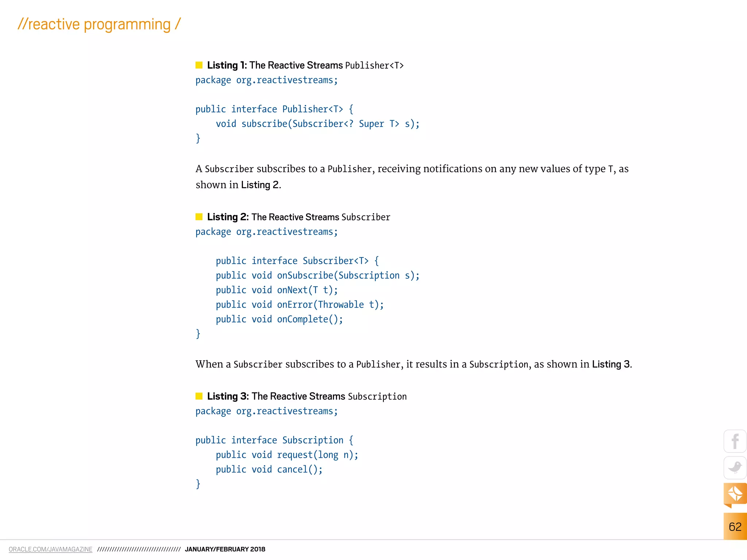Viewport: 747px width, 560px height.
Task: Click the onSubscribe(Subscription s) code line
Action: tap(318, 276)
